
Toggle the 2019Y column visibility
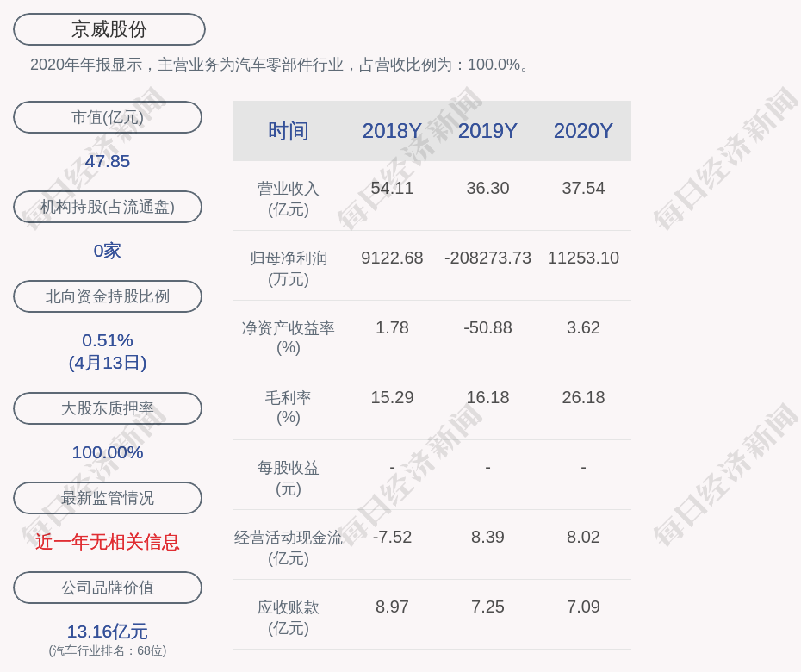(487, 131)
